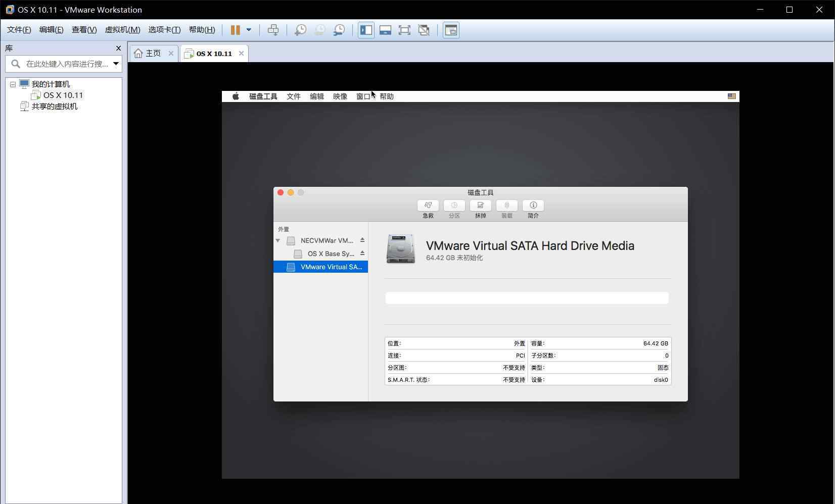Open the 映像 menu
The image size is (835, 504).
pos(340,96)
